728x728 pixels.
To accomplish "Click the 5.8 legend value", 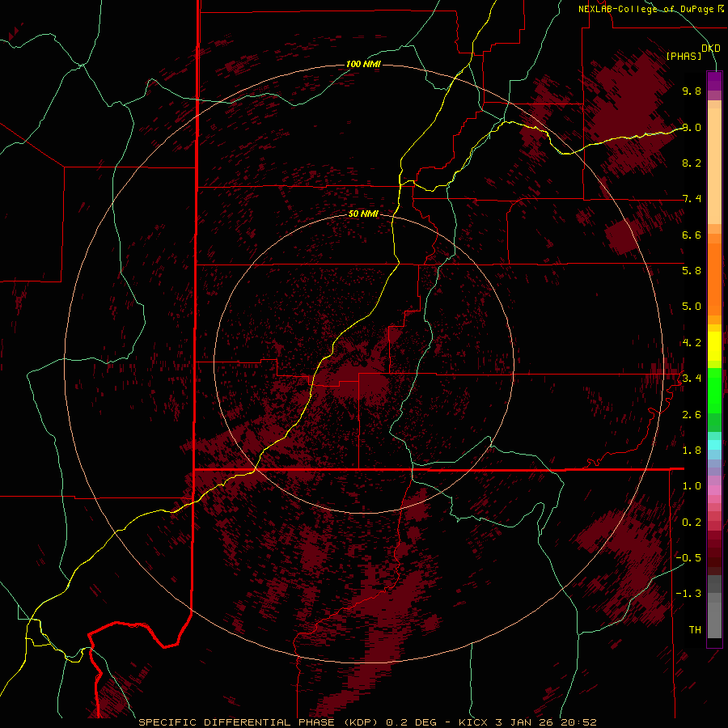I will tap(692, 271).
